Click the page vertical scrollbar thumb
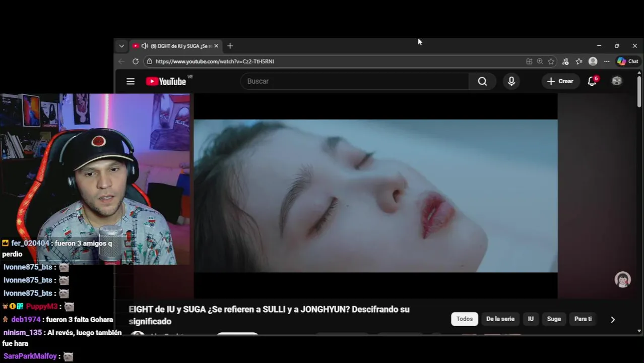The width and height of the screenshot is (644, 363). [639, 91]
